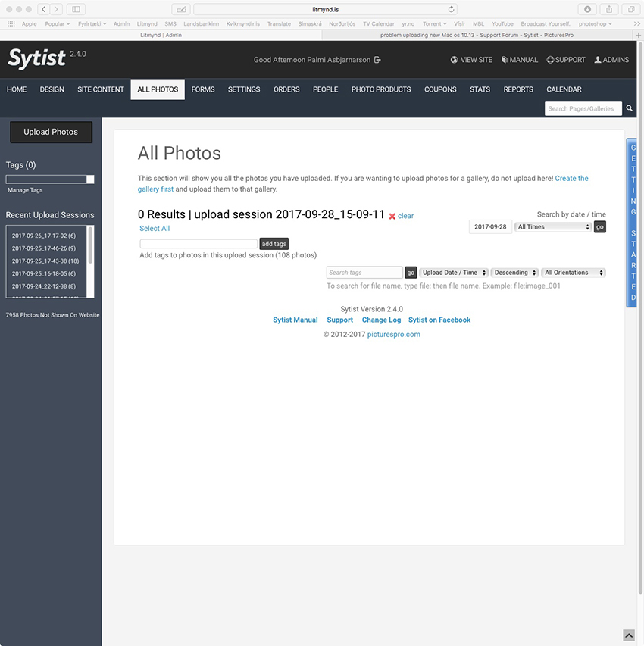This screenshot has width=644, height=646.
Task: Open the FORMS menu
Action: (203, 89)
